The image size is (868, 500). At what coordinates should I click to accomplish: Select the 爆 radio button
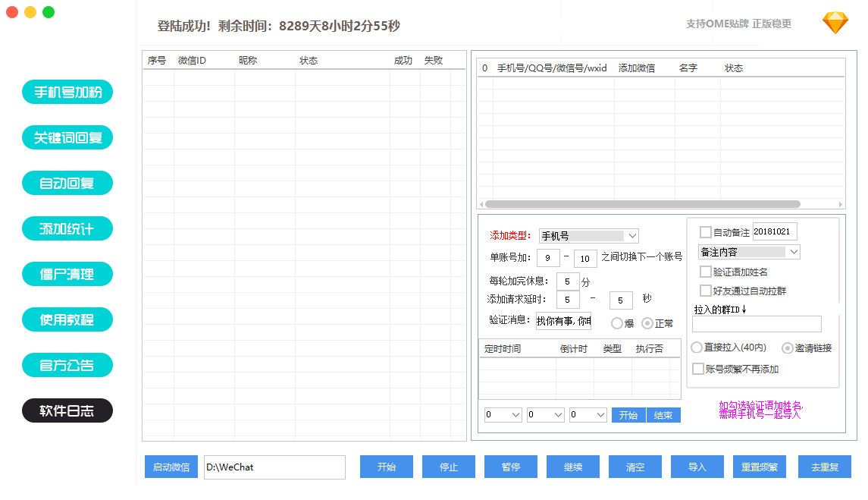pos(617,323)
